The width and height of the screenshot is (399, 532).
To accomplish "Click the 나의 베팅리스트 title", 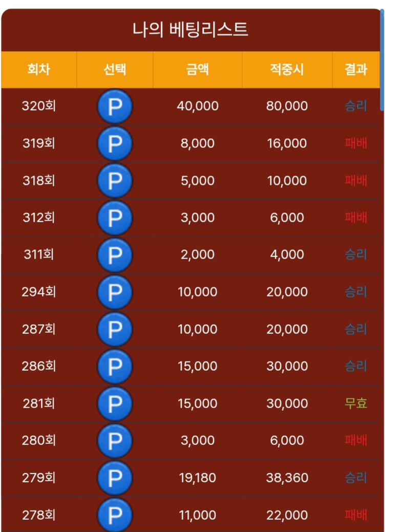I will click(x=191, y=29).
